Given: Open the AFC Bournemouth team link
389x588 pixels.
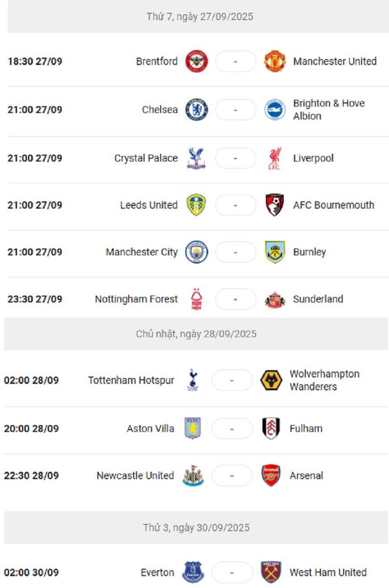Looking at the screenshot, I should [334, 205].
